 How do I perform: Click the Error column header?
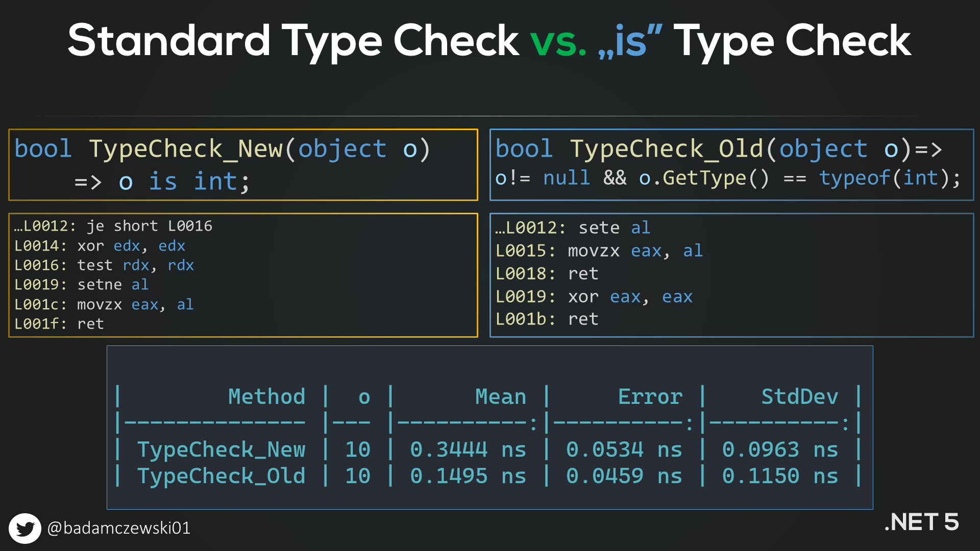[650, 396]
